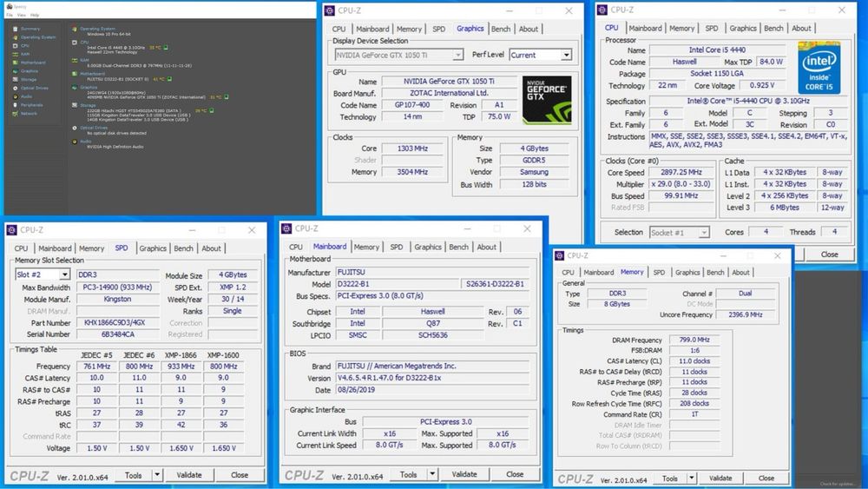Select Peripherals icon in Speccy sidebar
868x489 pixels.
point(15,105)
